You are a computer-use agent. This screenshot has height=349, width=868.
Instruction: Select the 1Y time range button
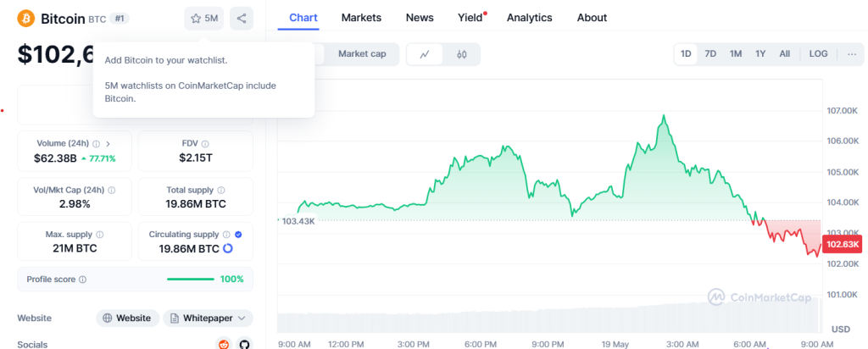(x=760, y=54)
